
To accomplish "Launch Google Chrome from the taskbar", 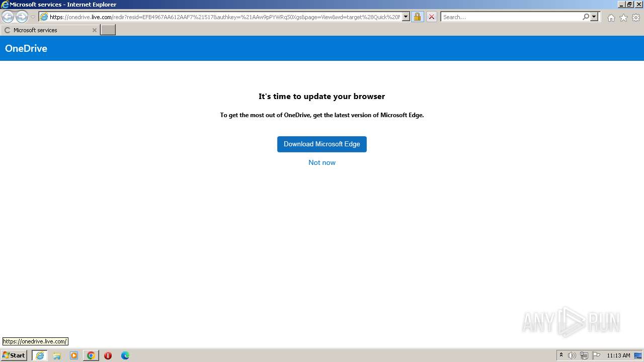I will click(x=91, y=355).
